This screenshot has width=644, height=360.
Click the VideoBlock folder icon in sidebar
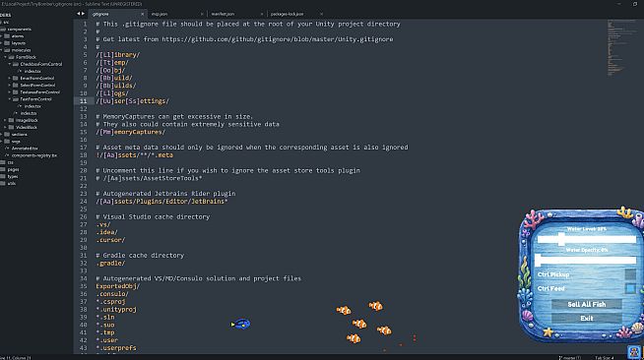[12, 127]
